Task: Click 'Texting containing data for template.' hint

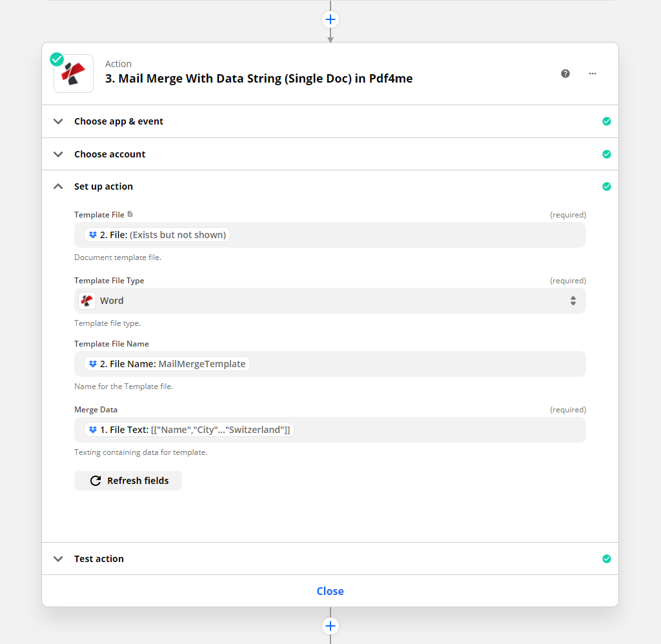Action: tap(141, 452)
